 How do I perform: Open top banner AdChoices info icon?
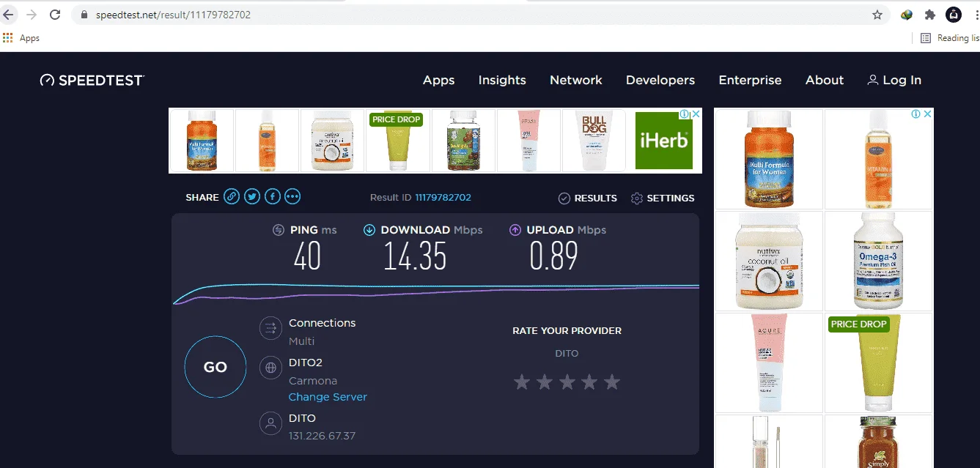click(x=685, y=114)
